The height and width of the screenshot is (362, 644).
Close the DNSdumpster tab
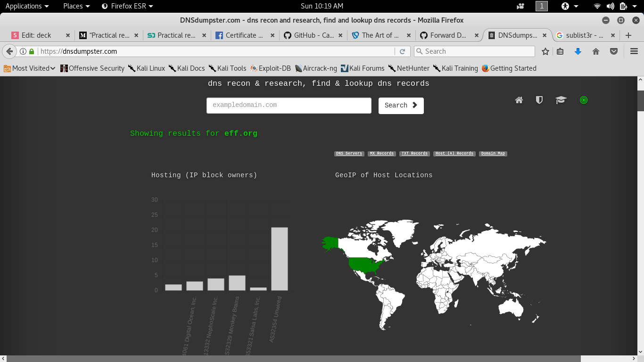click(x=545, y=35)
